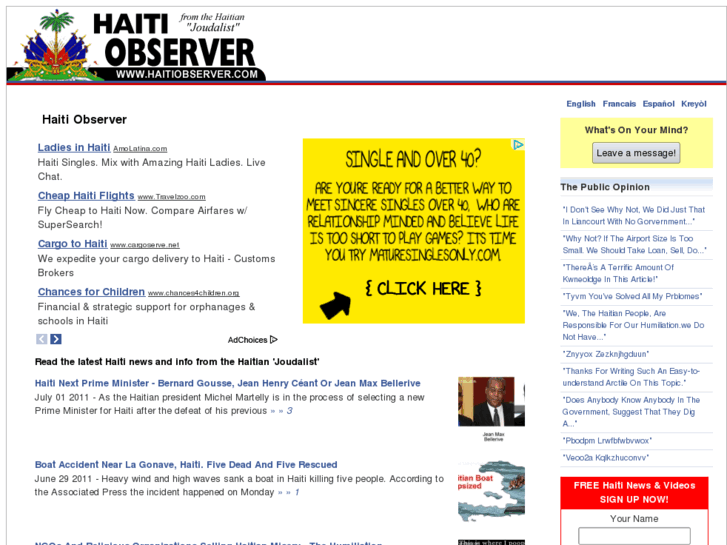Switch language to Kreyòl
This screenshot has height=545, width=727.
(694, 104)
